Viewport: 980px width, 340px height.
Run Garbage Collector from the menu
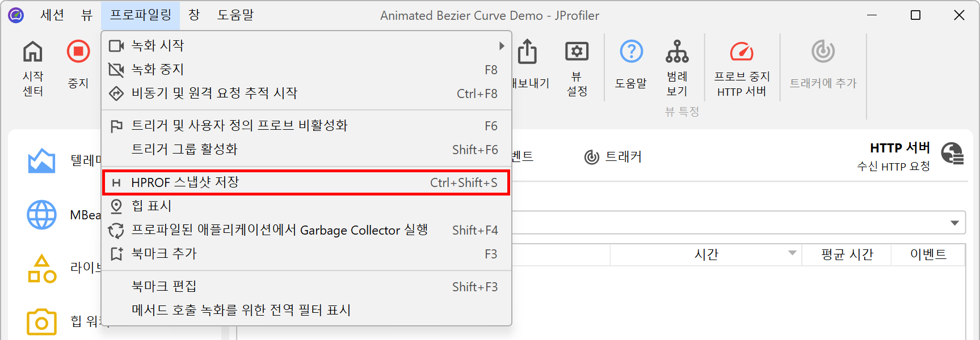(x=305, y=230)
